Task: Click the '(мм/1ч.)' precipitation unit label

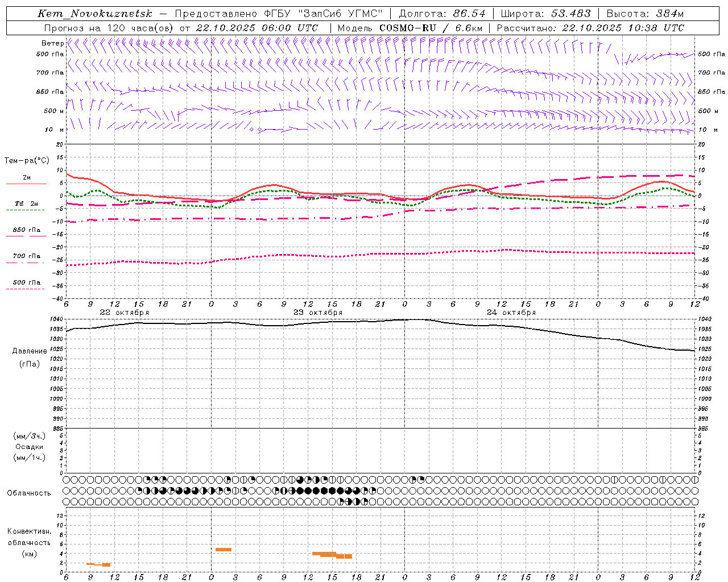Action: point(30,458)
